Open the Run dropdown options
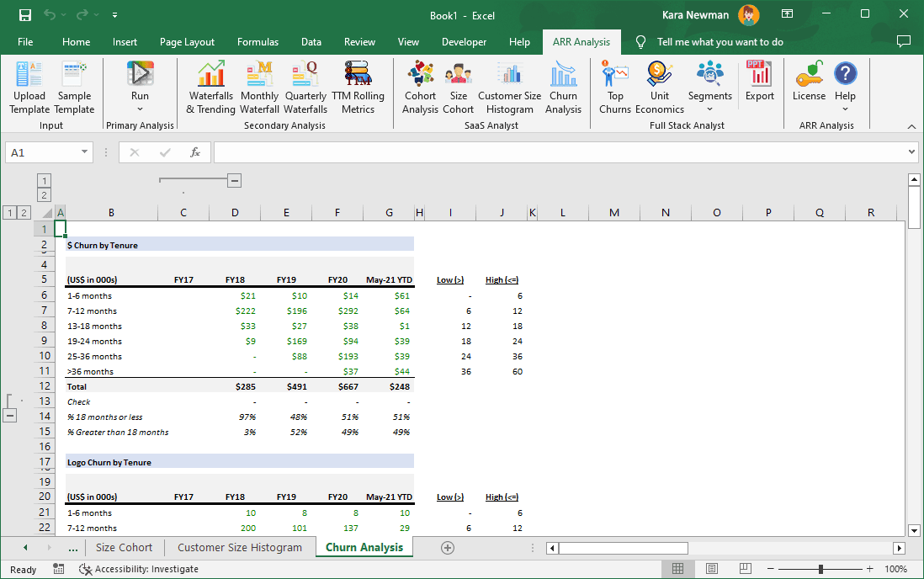 click(139, 109)
